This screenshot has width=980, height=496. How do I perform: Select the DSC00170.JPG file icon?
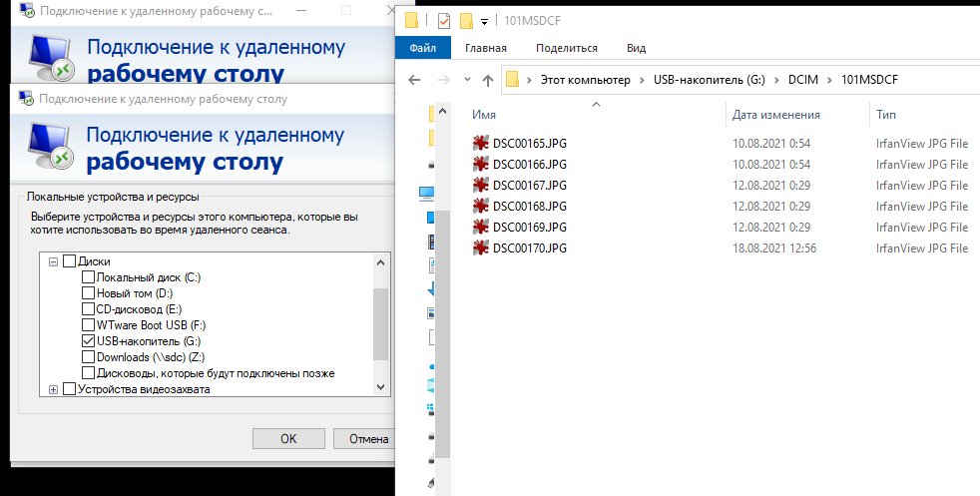(x=481, y=248)
